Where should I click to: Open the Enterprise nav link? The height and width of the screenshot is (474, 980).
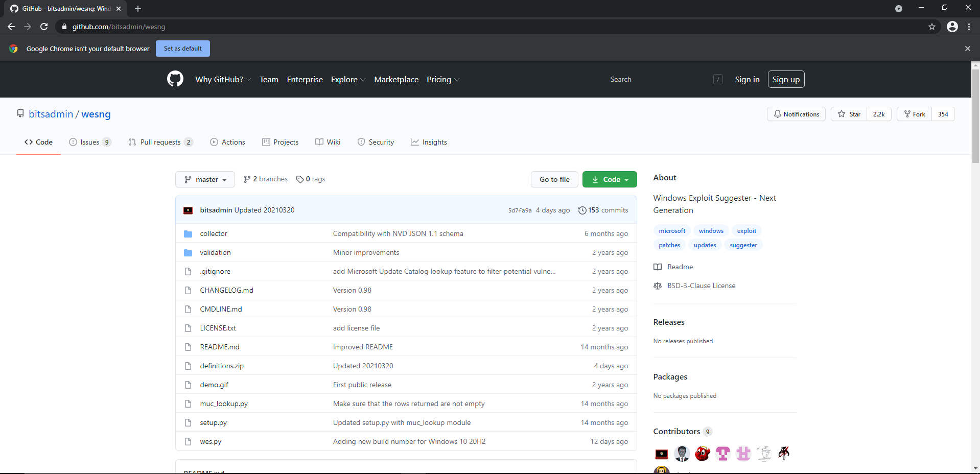point(305,79)
